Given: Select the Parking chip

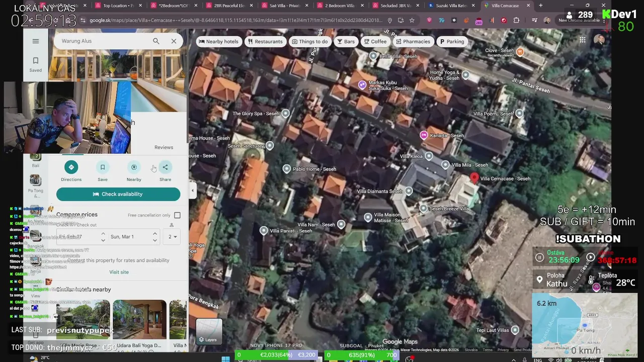Looking at the screenshot, I should (451, 42).
